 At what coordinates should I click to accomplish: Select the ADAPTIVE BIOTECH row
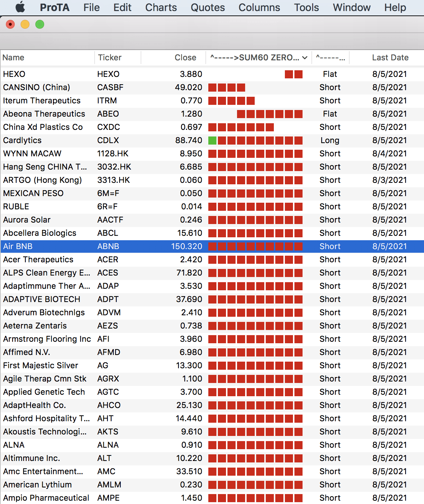tap(212, 299)
